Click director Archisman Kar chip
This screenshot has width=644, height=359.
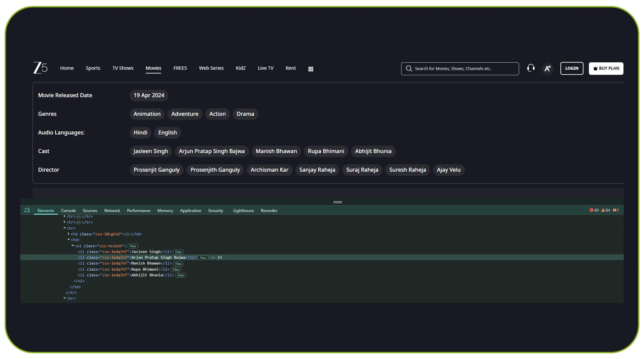pyautogui.click(x=269, y=170)
